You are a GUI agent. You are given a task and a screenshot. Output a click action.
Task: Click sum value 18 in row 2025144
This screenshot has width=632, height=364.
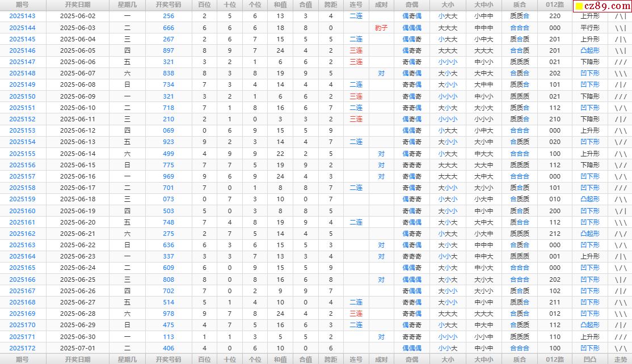click(x=280, y=28)
